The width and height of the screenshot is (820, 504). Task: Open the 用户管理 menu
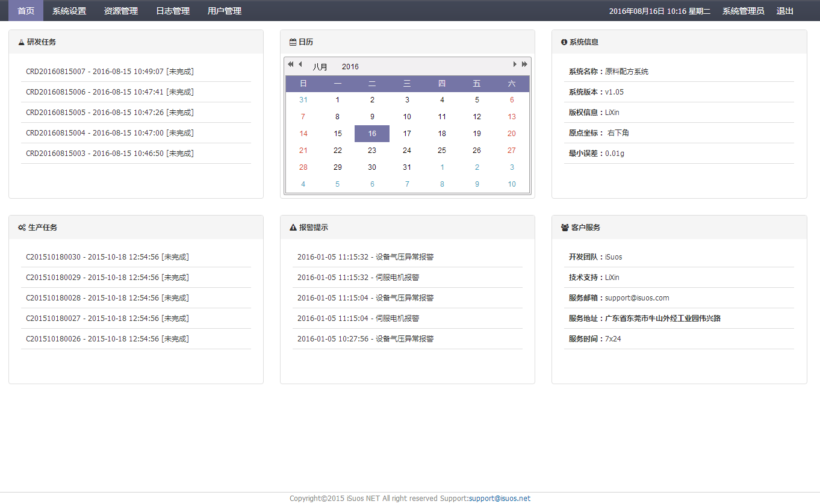point(225,11)
